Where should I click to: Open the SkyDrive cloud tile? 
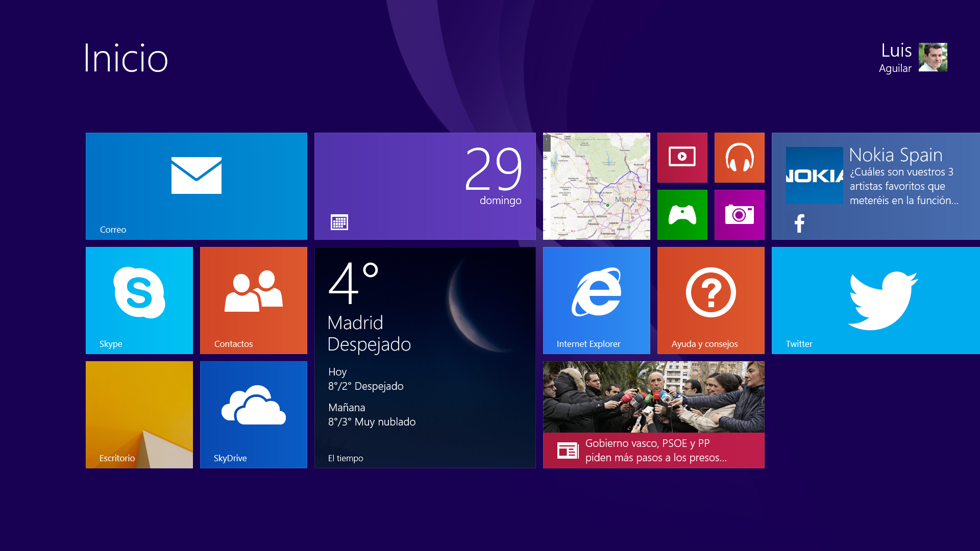click(254, 414)
